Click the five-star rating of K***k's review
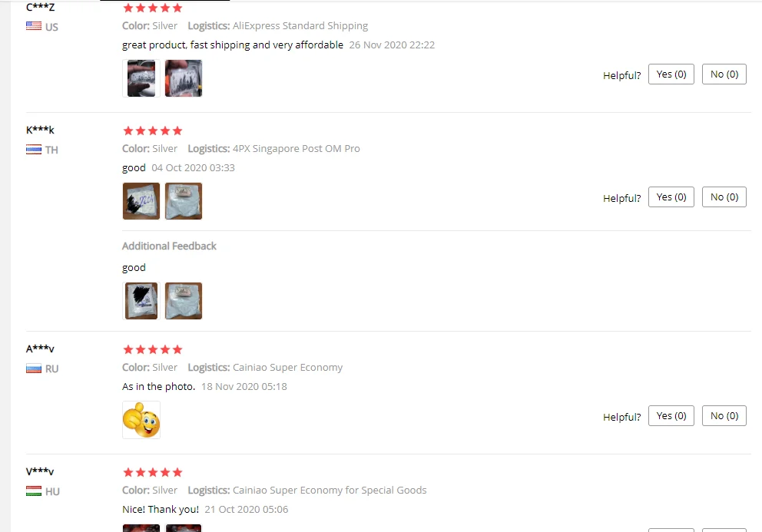Screen dimensions: 762x532 (153, 131)
